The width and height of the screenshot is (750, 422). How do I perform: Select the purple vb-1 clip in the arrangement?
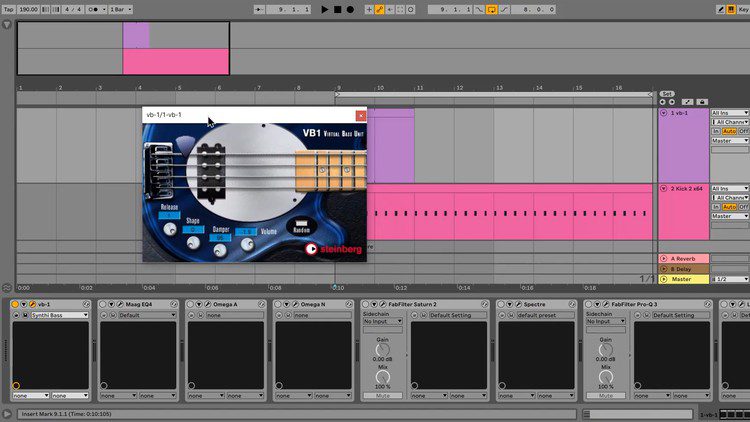click(391, 146)
